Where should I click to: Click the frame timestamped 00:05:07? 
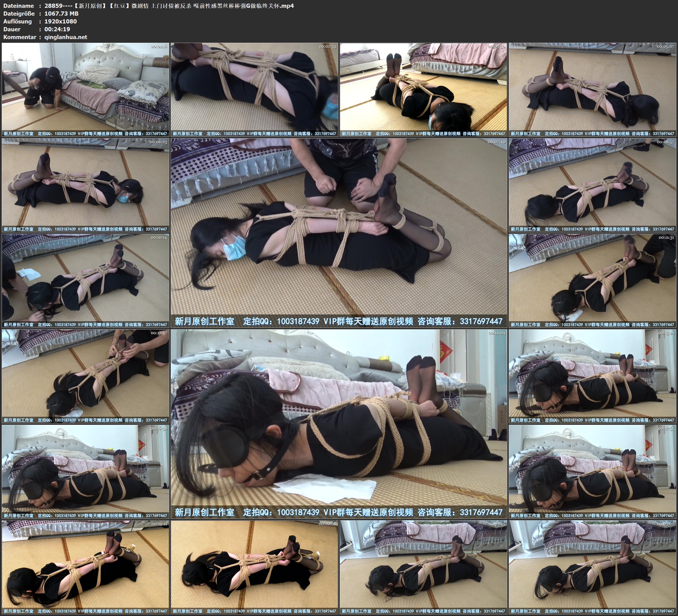592,89
